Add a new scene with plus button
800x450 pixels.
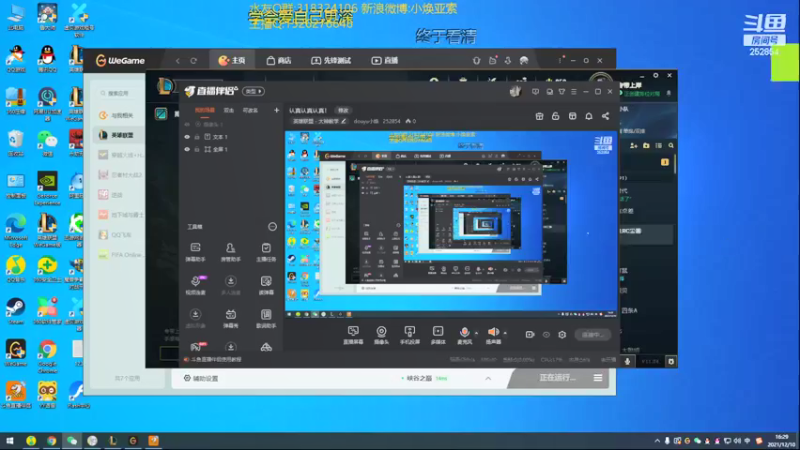pos(276,110)
